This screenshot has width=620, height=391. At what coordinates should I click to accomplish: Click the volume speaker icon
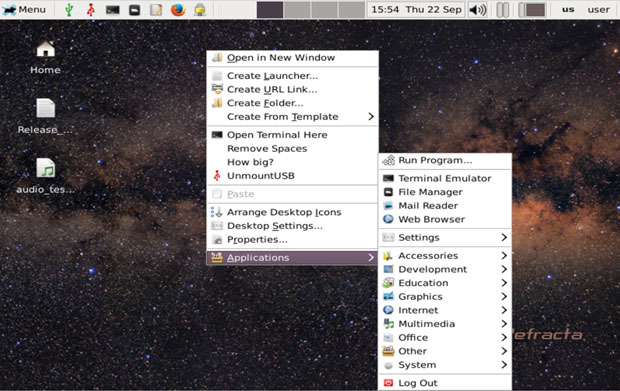[477, 9]
